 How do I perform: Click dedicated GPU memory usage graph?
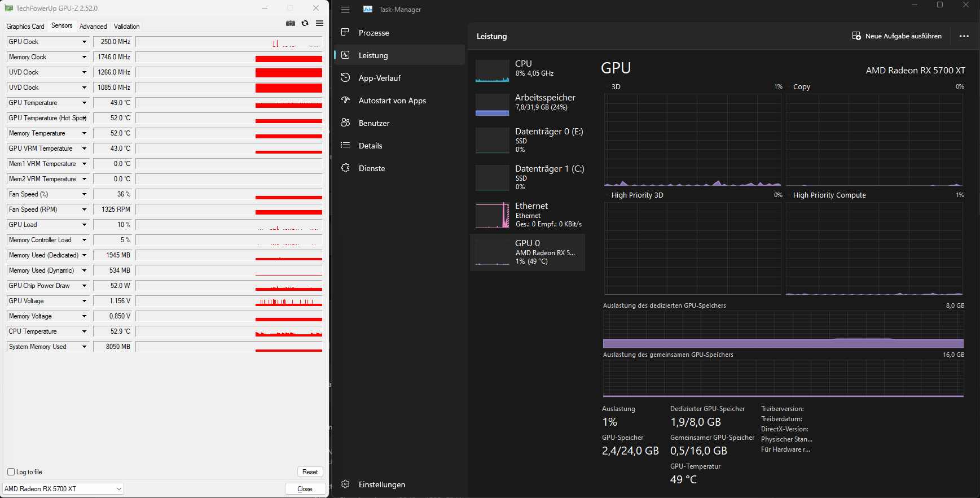click(783, 330)
